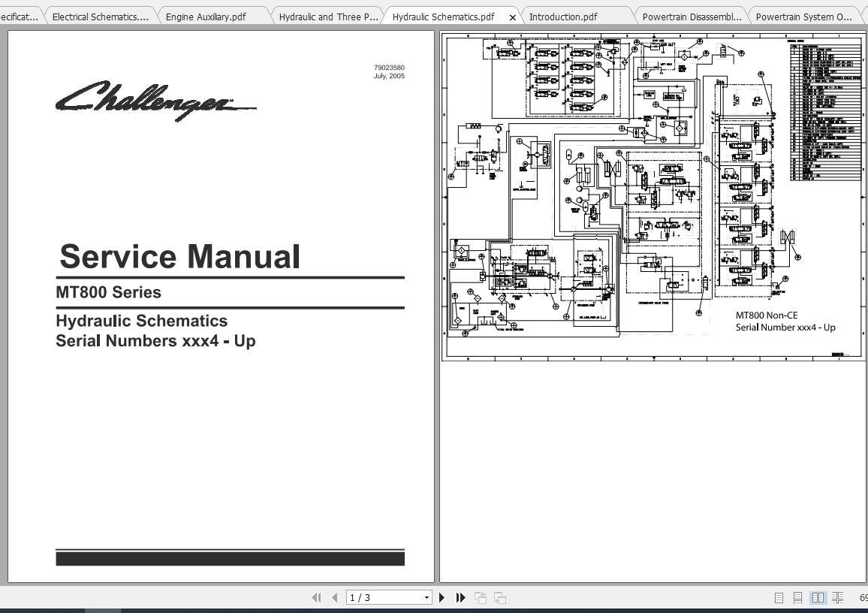Close the Hydraulic Schematics.pdf tab
Image resolution: width=868 pixels, height=613 pixels.
[513, 18]
